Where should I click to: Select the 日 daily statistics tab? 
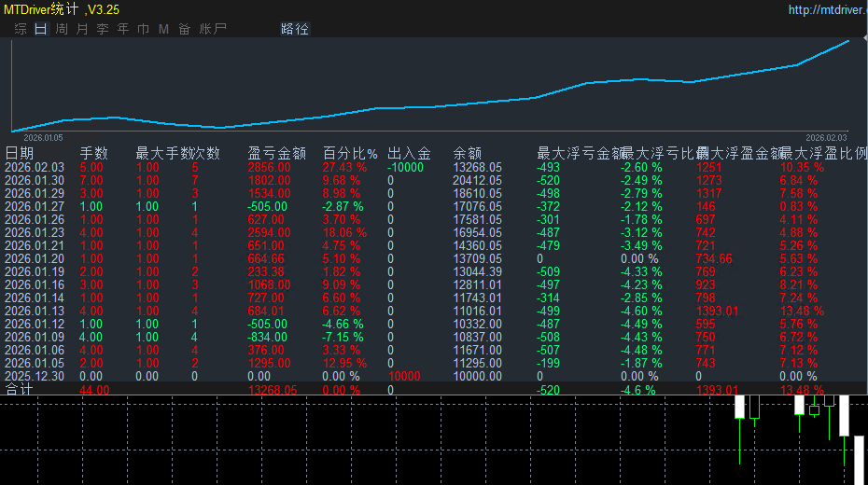(41, 29)
